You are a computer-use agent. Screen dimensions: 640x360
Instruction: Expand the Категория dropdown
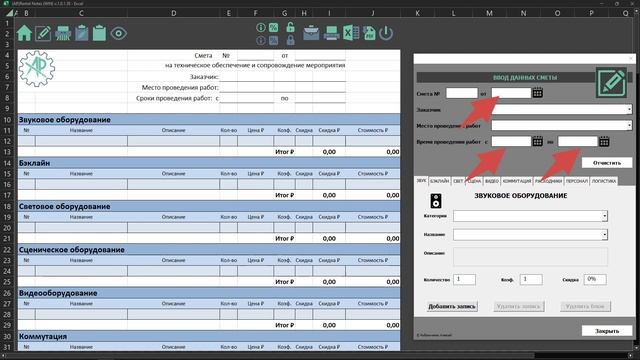(x=604, y=216)
